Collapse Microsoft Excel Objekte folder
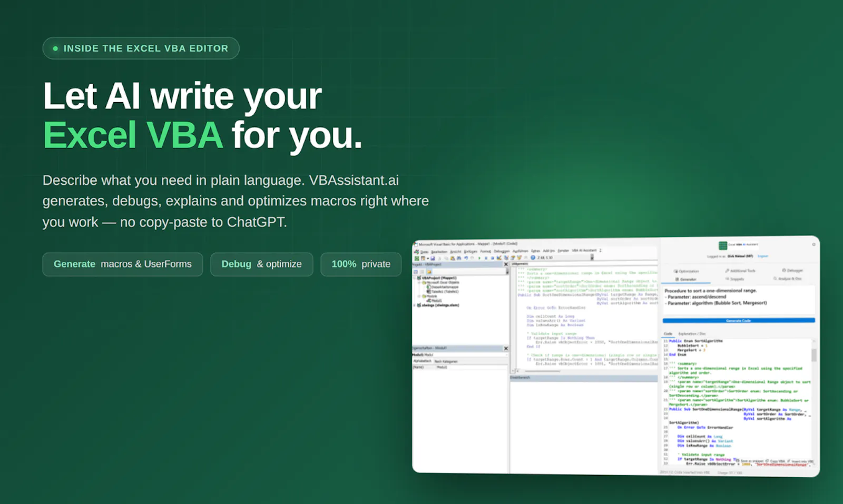Viewport: 843px width, 504px height. [419, 282]
